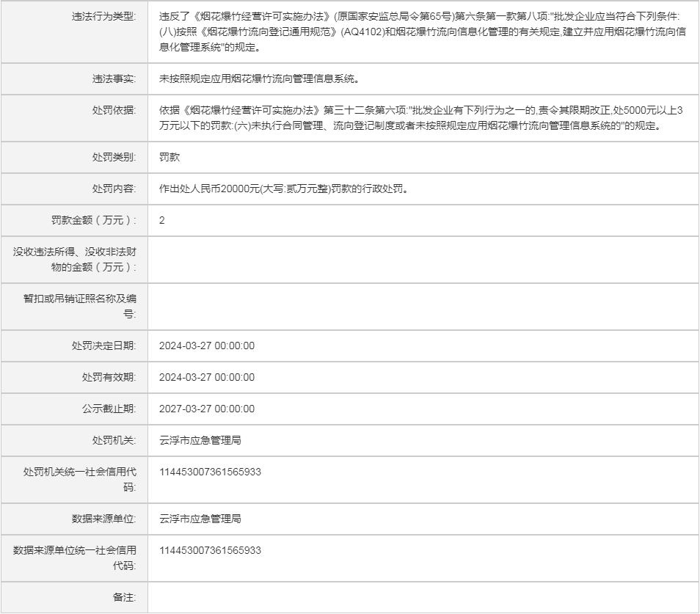Click the 罚款金额 value 2
The width and height of the screenshot is (700, 614).
[x=162, y=220]
